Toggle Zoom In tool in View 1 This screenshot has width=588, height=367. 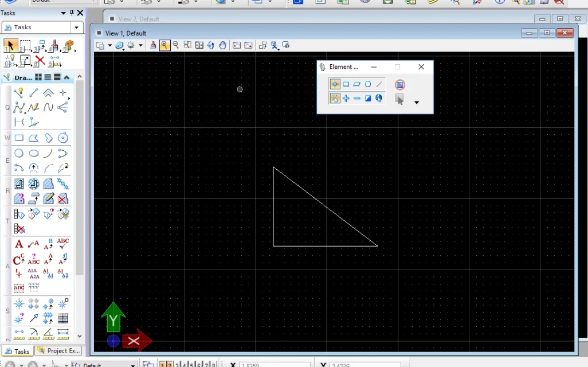point(164,45)
